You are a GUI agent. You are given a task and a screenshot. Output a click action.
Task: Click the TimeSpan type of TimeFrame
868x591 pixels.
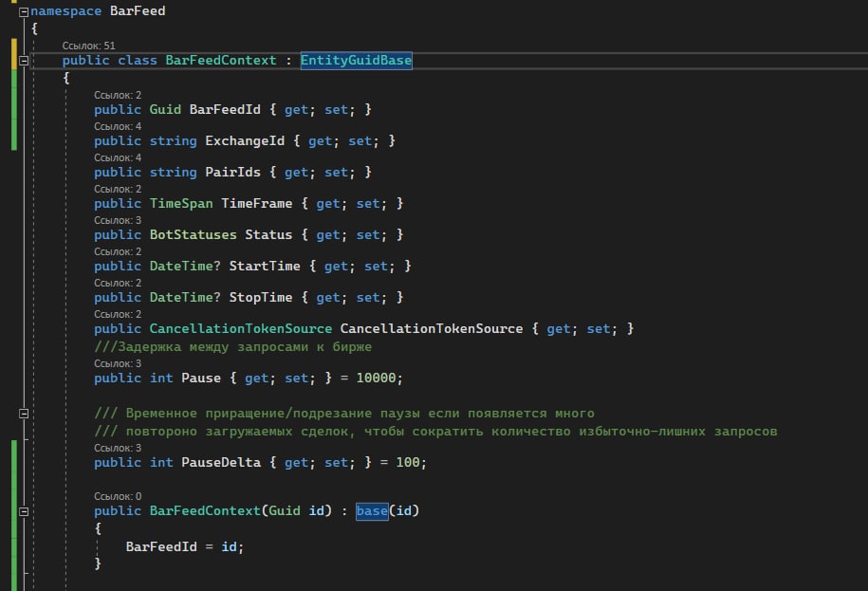click(181, 204)
